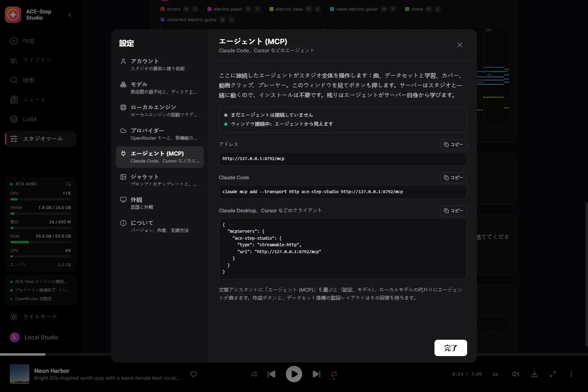Collapse the sidebar with the chevron arrow
588x392 pixels.
[70, 15]
